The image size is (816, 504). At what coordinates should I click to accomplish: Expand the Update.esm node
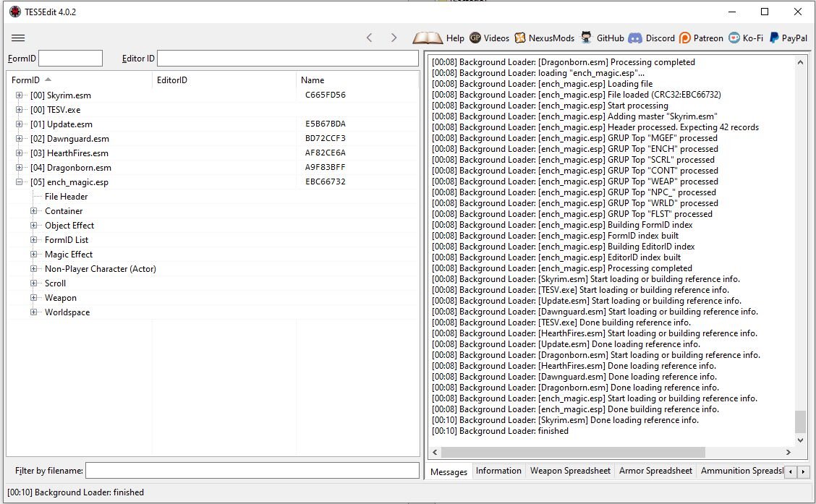(20, 124)
